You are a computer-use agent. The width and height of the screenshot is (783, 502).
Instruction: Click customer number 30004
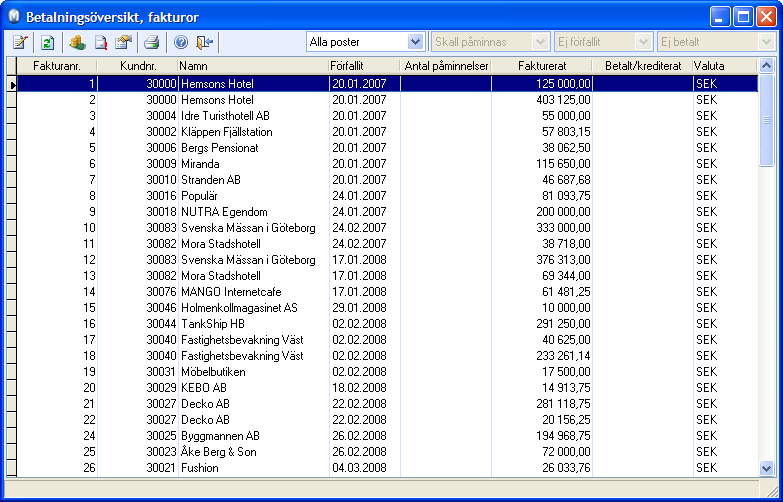pos(161,116)
